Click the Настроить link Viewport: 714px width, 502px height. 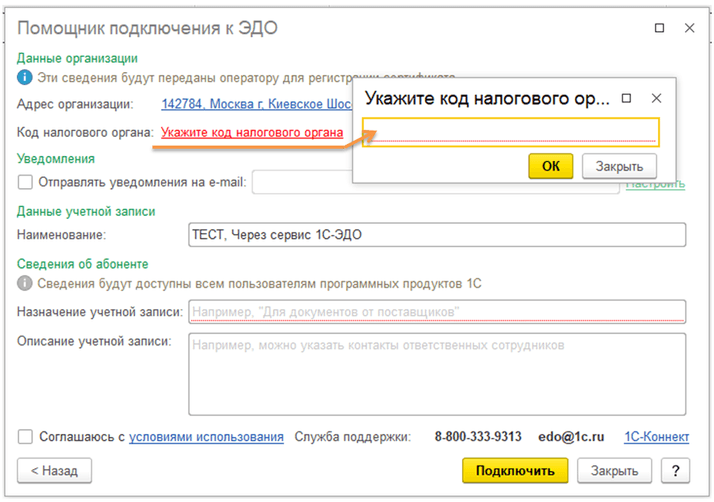pos(655,184)
